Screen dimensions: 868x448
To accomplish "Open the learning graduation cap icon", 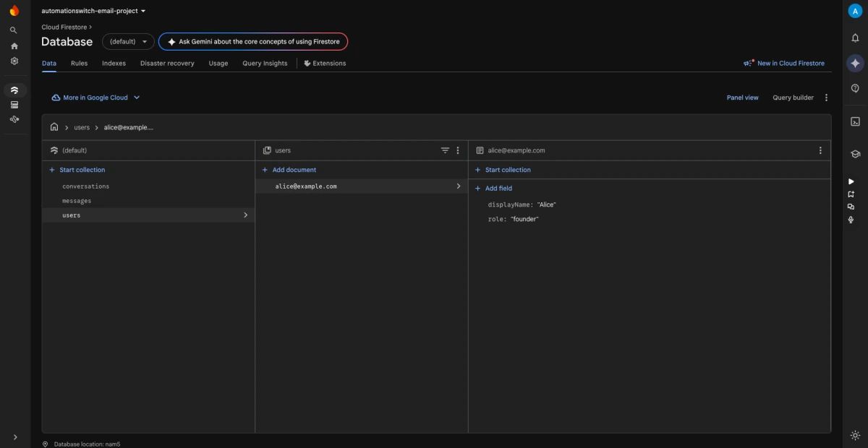I will (x=855, y=154).
